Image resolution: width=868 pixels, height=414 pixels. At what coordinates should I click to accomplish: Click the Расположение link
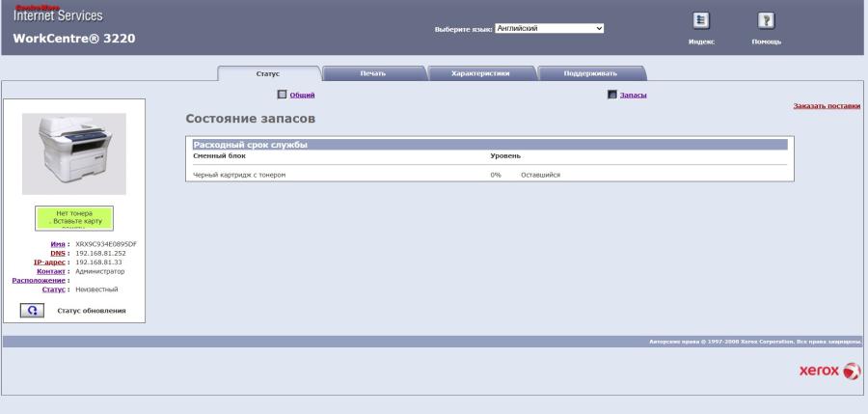[39, 281]
